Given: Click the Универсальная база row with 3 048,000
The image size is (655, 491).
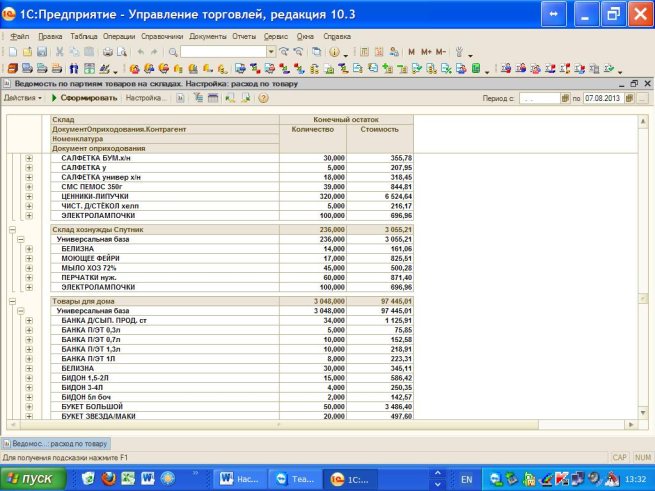Looking at the screenshot, I should click(x=232, y=311).
